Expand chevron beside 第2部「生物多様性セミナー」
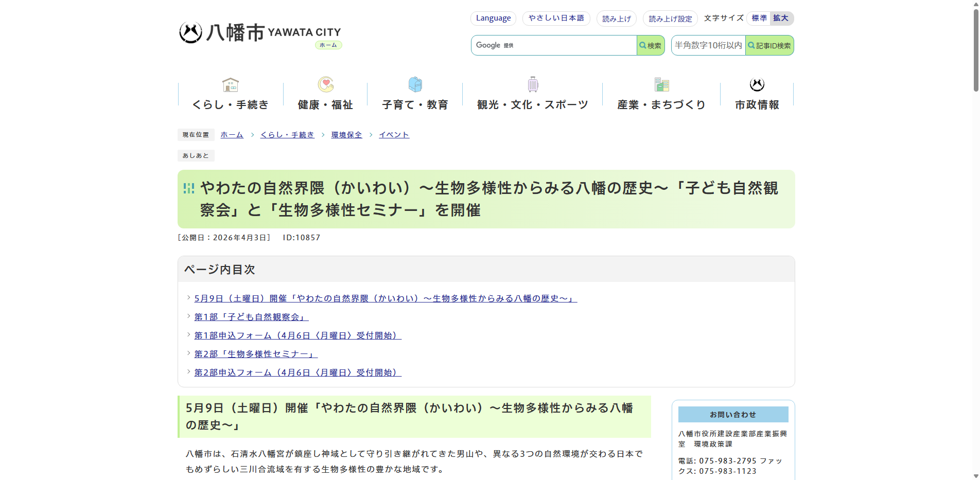Viewport: 980px width, 480px height. [188, 353]
